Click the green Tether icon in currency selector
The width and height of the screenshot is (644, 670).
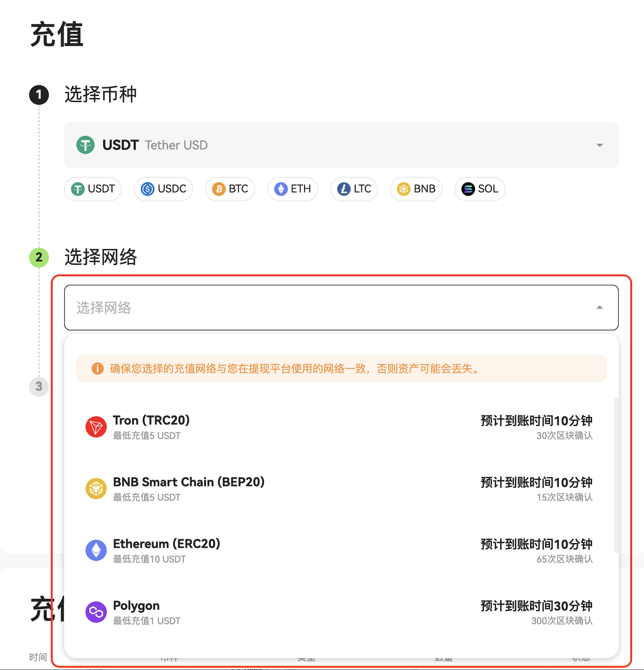[86, 145]
